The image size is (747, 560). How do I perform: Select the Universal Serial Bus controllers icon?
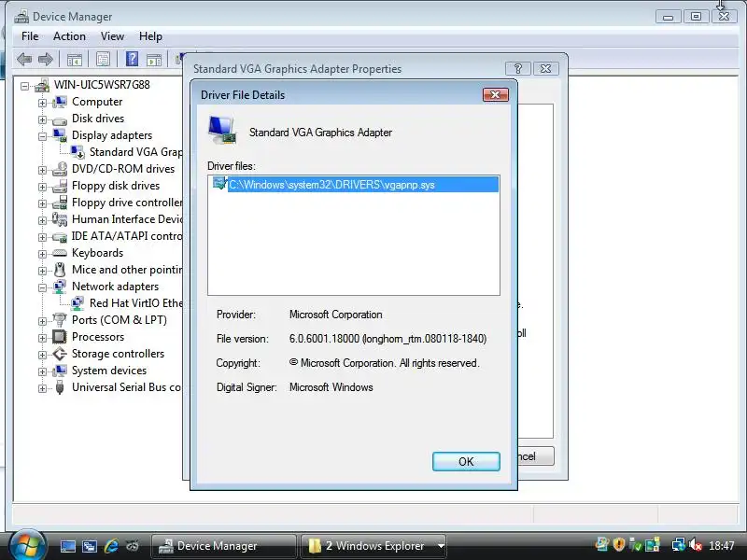click(60, 387)
